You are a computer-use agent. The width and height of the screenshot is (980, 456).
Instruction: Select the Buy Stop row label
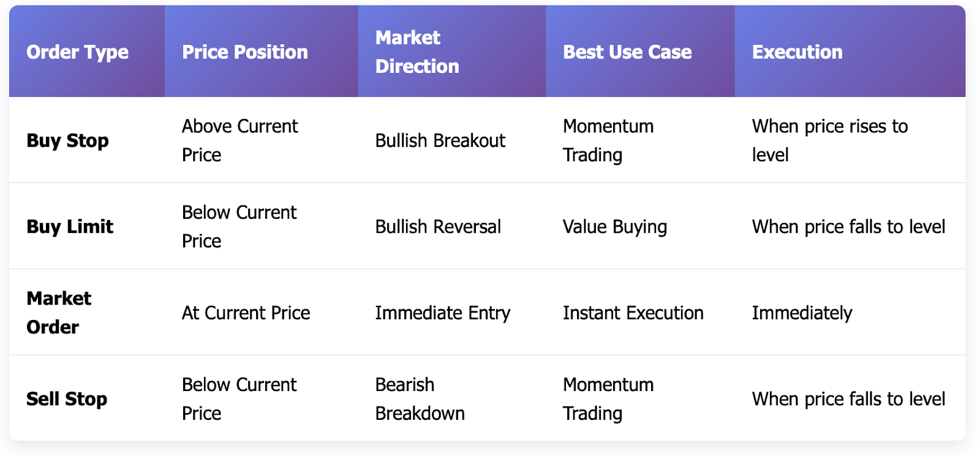pyautogui.click(x=67, y=140)
